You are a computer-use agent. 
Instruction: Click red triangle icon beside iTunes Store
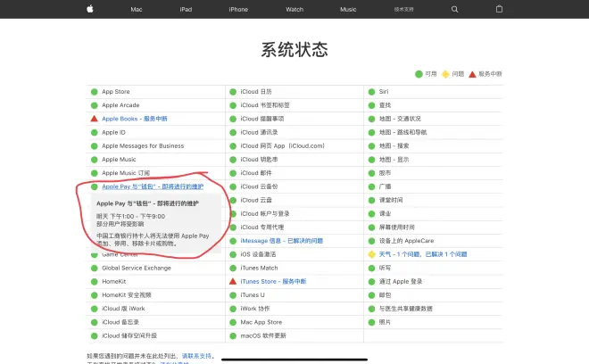232,281
